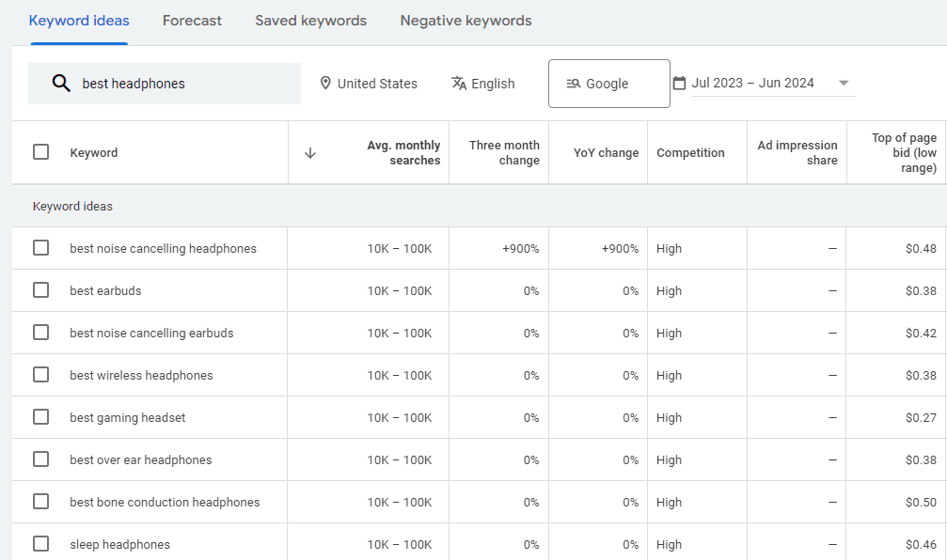Click the descending sort arrow near Avg. monthly searches
The height and width of the screenshot is (560, 947).
[x=309, y=153]
